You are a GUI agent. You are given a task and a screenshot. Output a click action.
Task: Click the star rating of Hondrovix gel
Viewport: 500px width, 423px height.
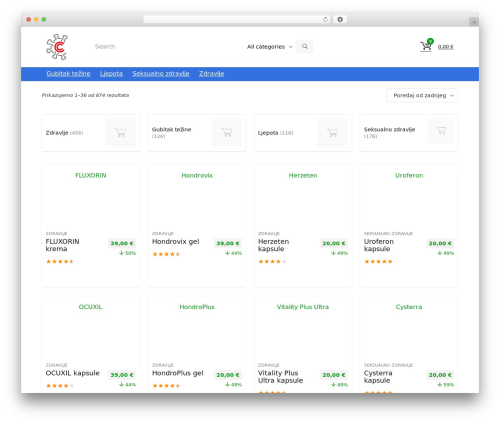tap(166, 254)
